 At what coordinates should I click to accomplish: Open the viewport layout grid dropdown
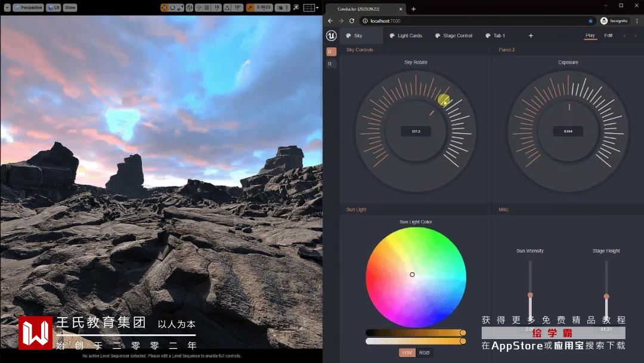coord(311,7)
